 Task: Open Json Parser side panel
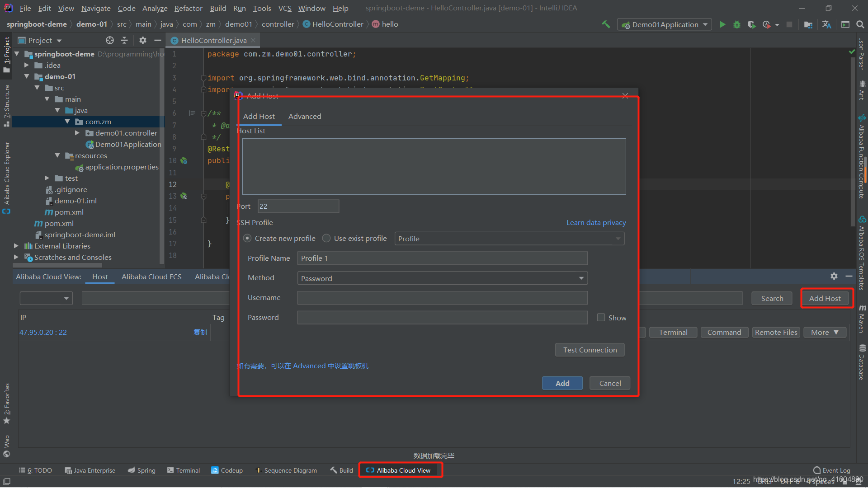(862, 54)
